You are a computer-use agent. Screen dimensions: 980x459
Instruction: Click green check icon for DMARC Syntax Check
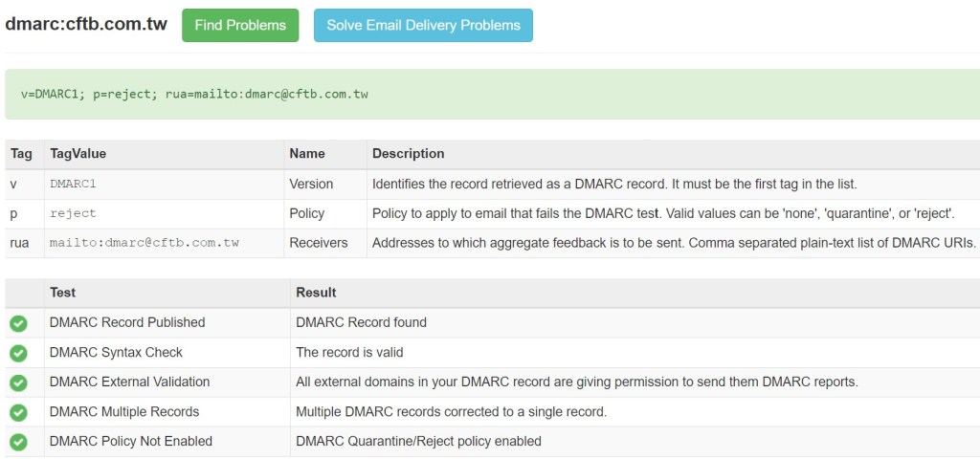click(x=18, y=353)
